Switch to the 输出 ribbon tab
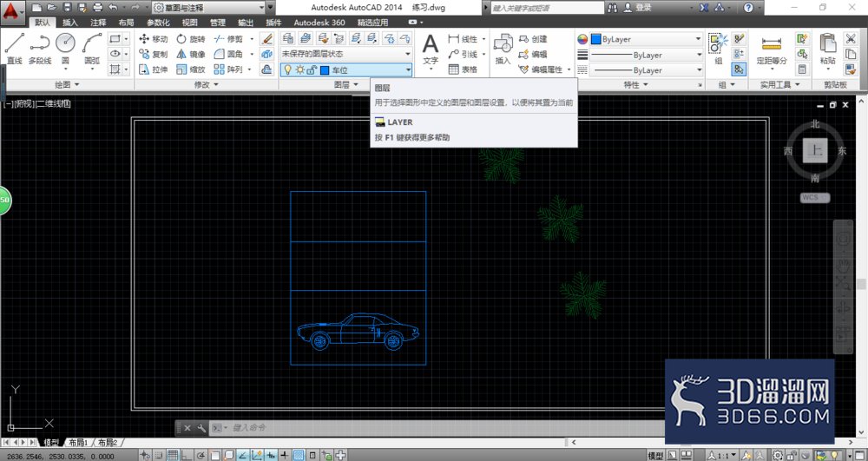Image resolution: width=868 pixels, height=461 pixels. coord(246,23)
